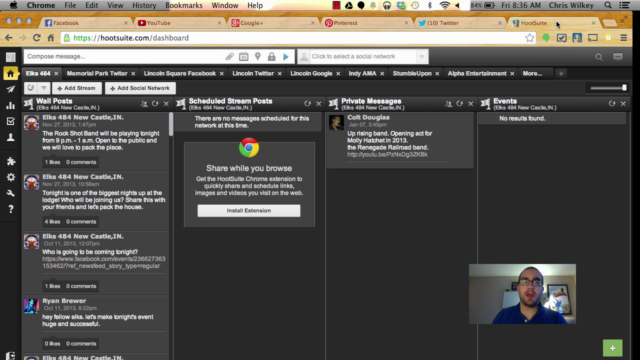Click the blue send arrow in compose box

coord(286,57)
